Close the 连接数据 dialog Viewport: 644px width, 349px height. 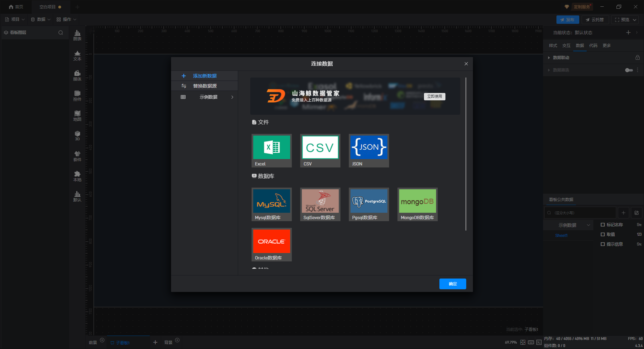[x=466, y=64]
